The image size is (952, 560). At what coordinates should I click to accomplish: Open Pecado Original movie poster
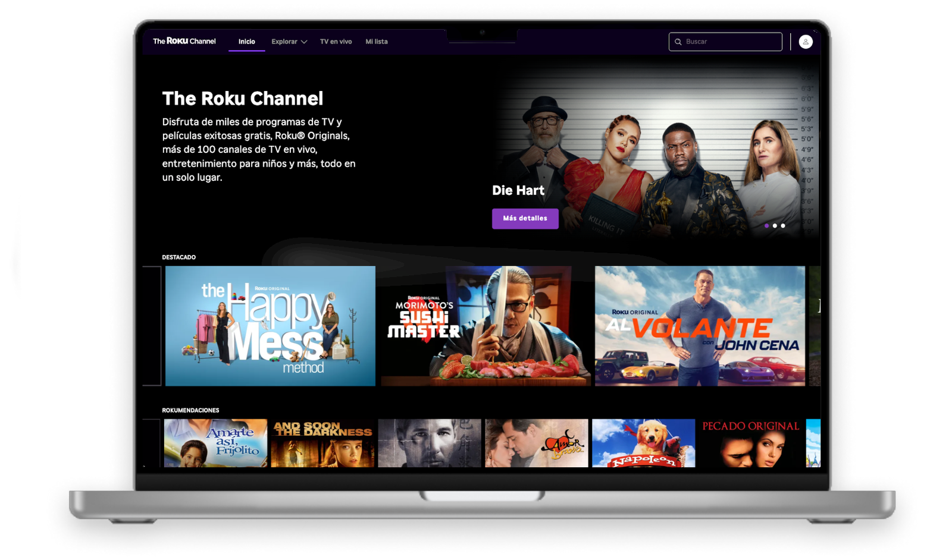750,443
